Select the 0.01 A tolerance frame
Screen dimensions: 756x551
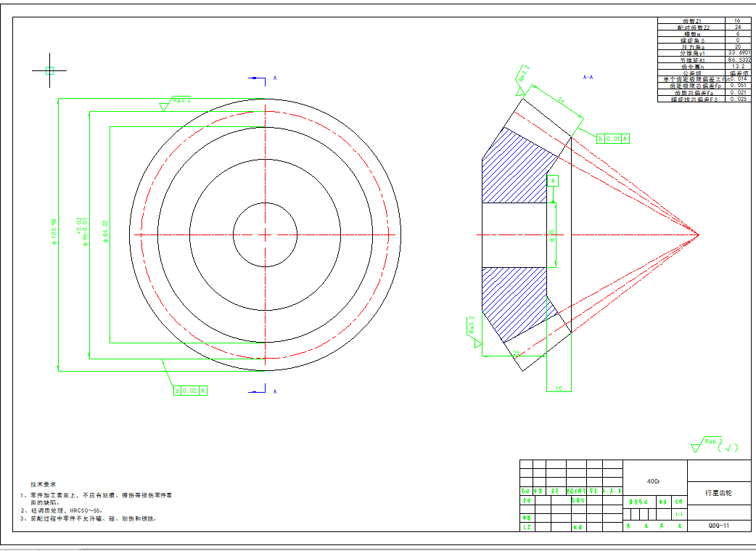(613, 138)
